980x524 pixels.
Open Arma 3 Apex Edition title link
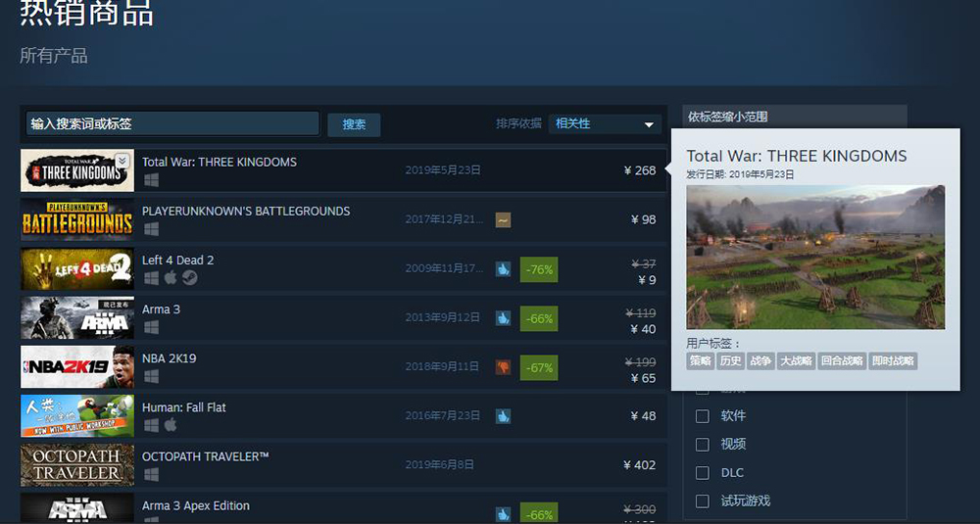click(x=196, y=506)
